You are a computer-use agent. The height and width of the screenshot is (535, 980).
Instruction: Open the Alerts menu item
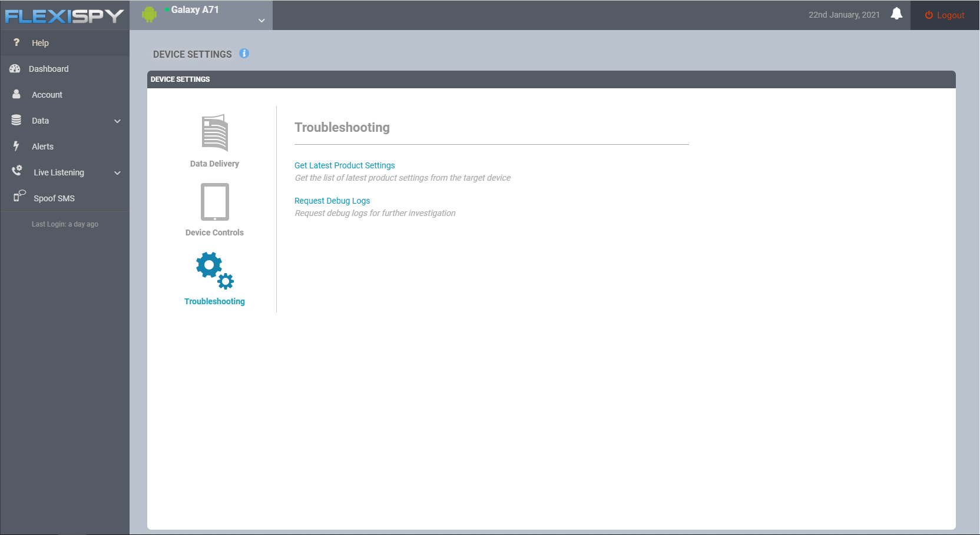click(x=65, y=147)
